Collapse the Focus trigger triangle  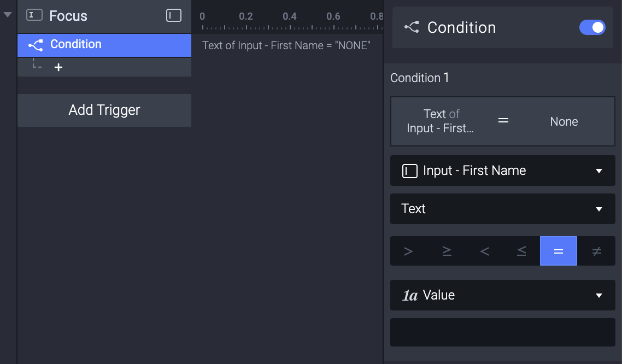click(8, 15)
